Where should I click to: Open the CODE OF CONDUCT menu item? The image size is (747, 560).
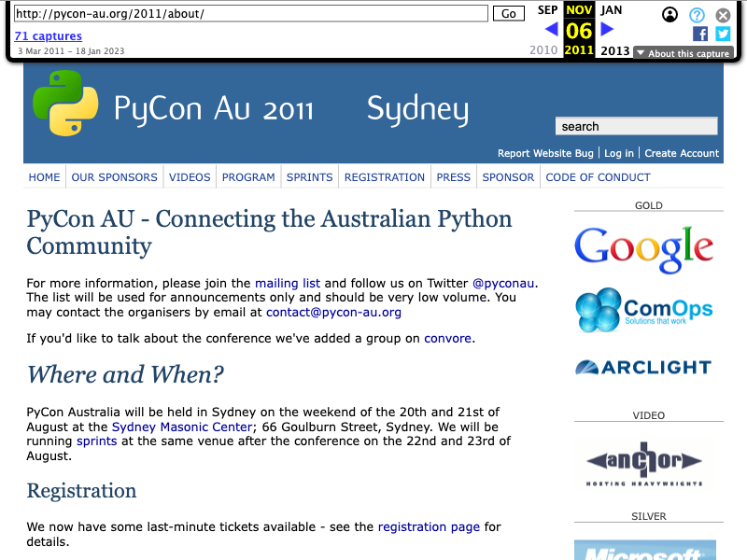[x=598, y=177]
